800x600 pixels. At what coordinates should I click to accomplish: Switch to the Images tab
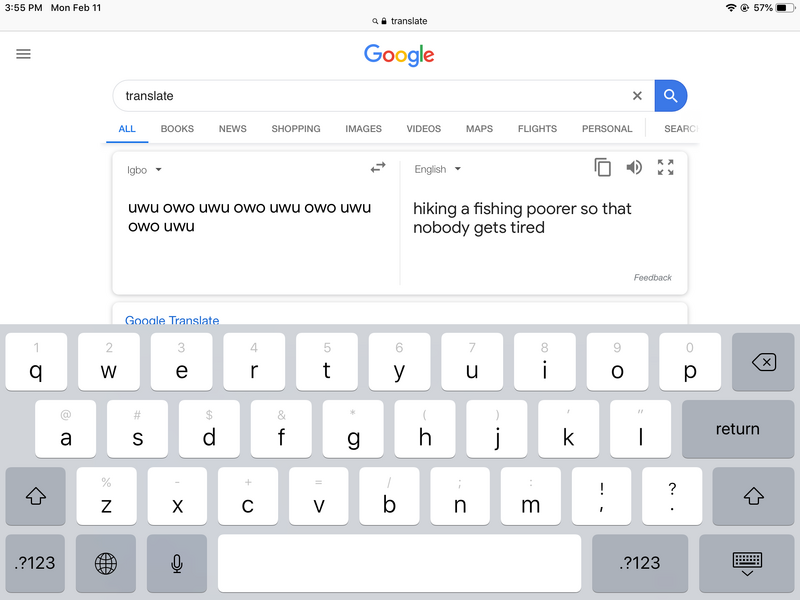point(363,129)
